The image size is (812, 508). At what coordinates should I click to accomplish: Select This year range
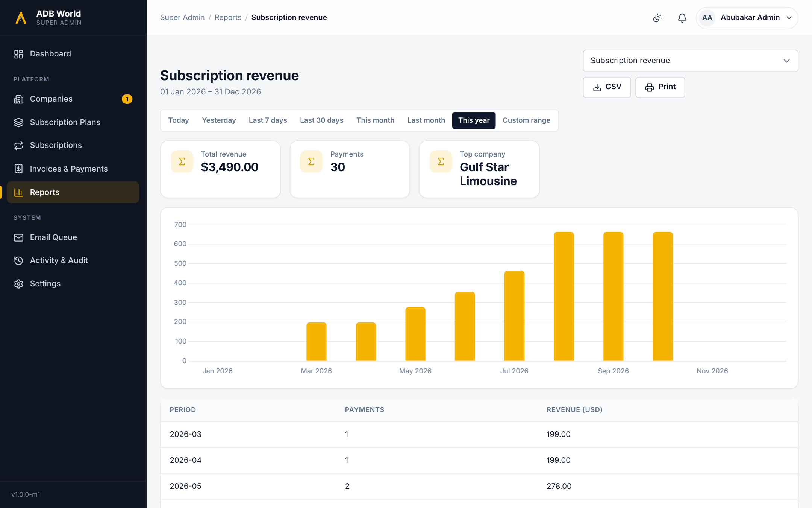click(x=474, y=120)
